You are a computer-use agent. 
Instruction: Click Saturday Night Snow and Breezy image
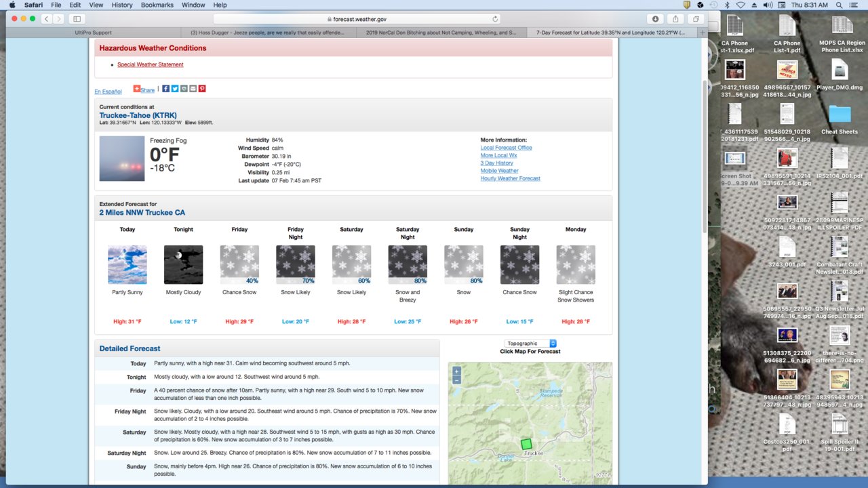pos(408,265)
